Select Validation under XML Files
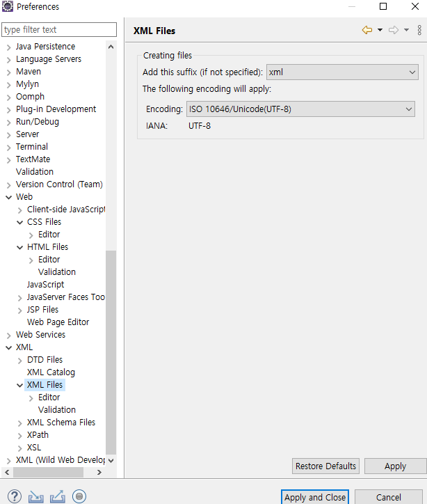This screenshot has height=504, width=427. point(57,410)
